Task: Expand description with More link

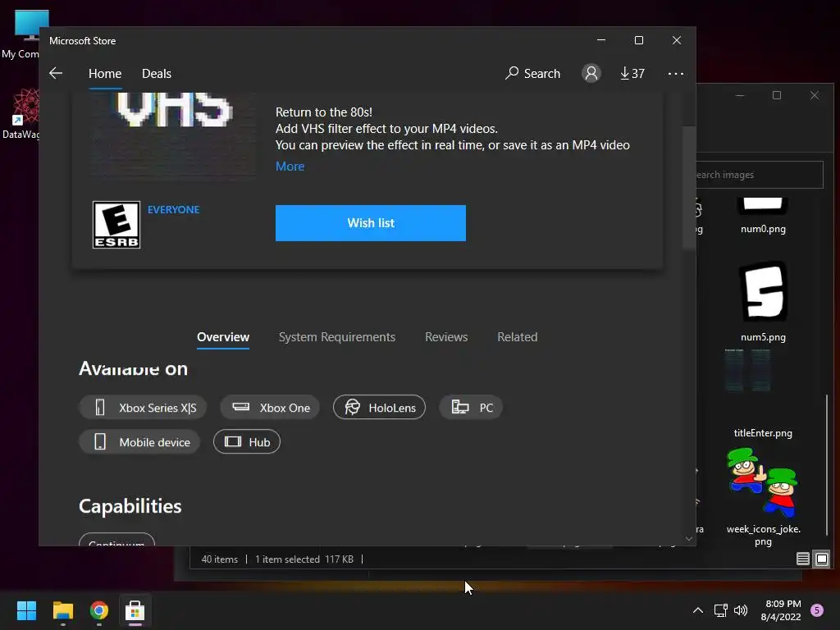Action: (x=290, y=166)
